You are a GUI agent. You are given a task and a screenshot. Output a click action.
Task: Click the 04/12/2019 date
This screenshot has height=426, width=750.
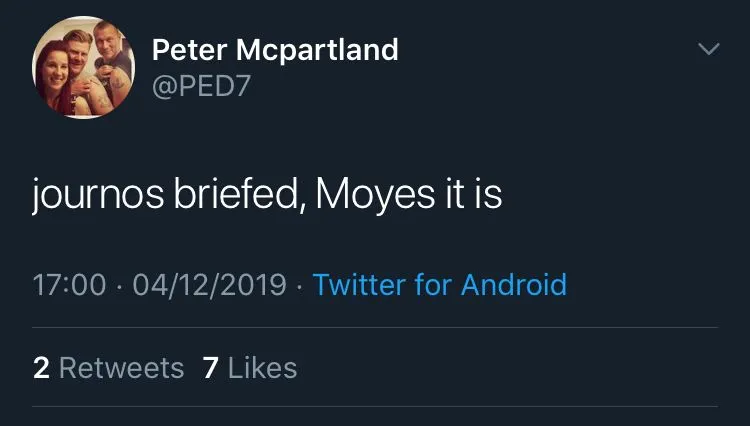point(211,285)
